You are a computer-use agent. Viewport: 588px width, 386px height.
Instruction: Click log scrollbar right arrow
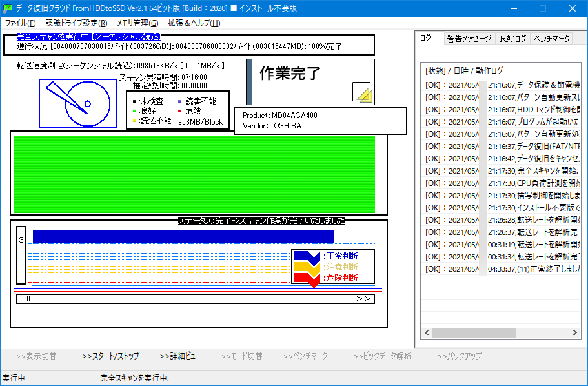click(575, 332)
